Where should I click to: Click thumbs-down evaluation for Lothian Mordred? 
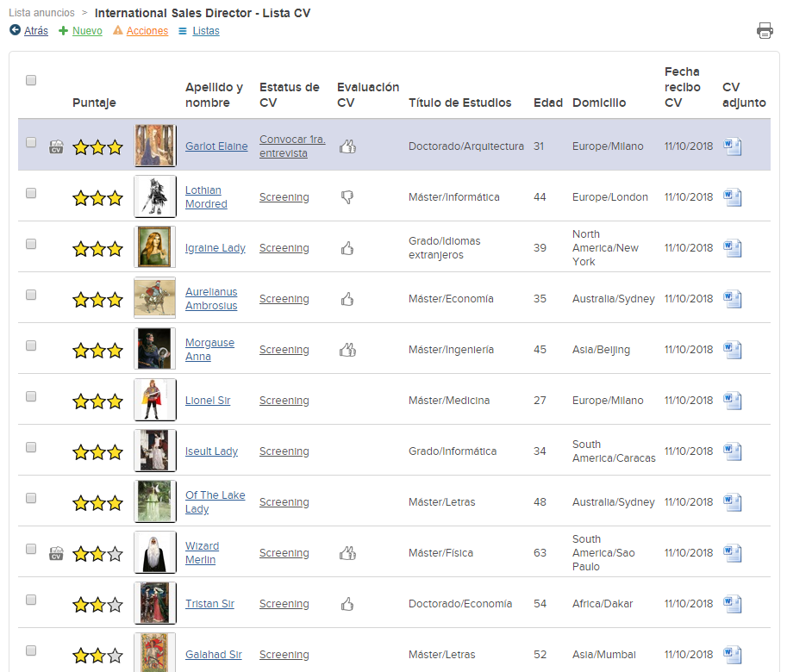coord(347,197)
